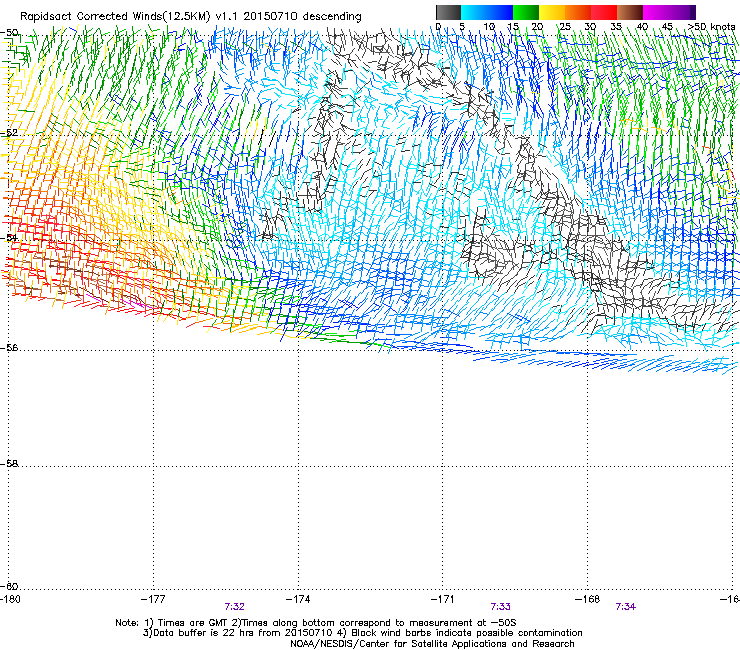This screenshot has height=650, width=740.
Task: Click the -168 longitude axis label
Action: click(588, 599)
